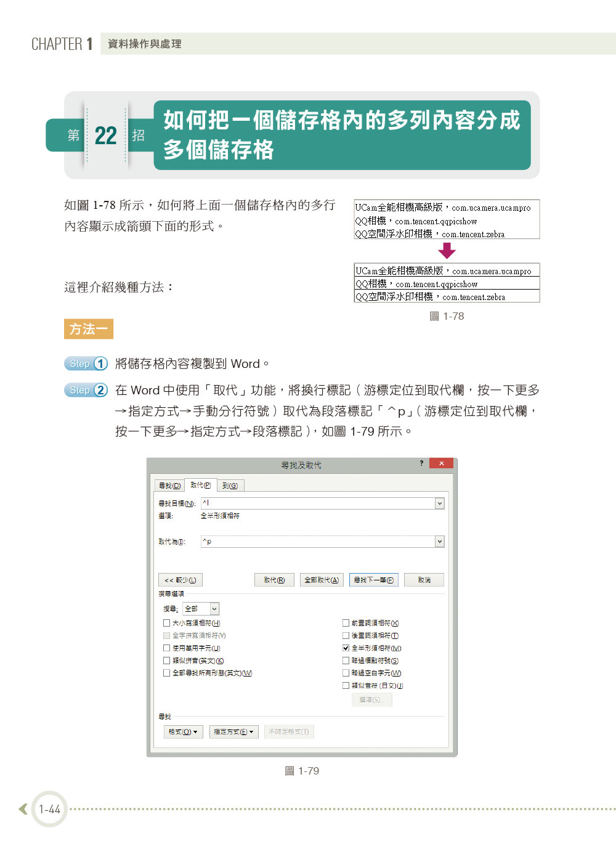616x846 pixels.
Task: Expand the 尋找目標 history dropdown arrow
Action: point(440,503)
